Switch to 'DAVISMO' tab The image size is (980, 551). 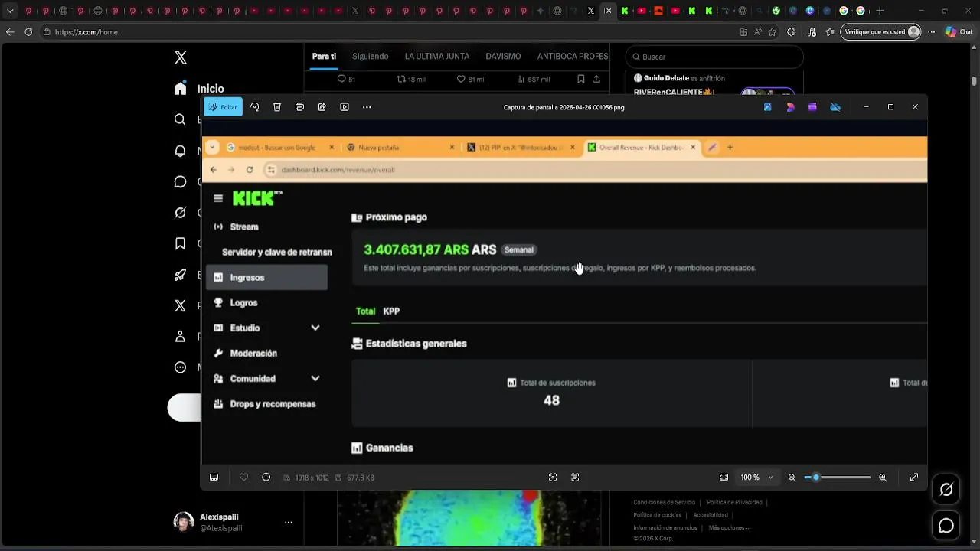tap(503, 57)
